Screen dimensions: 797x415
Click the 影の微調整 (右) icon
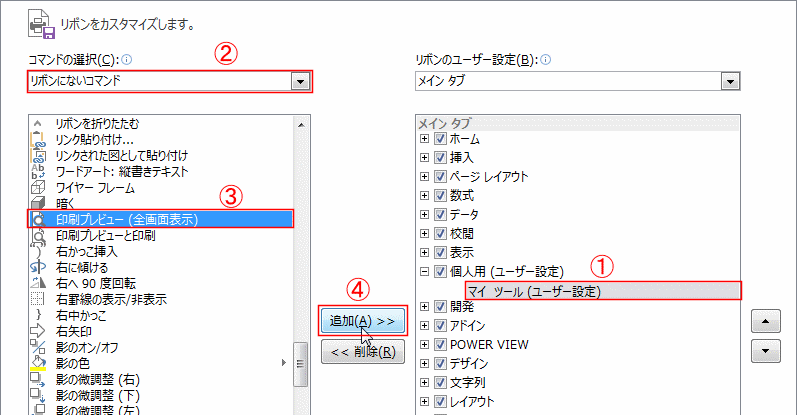pos(38,379)
